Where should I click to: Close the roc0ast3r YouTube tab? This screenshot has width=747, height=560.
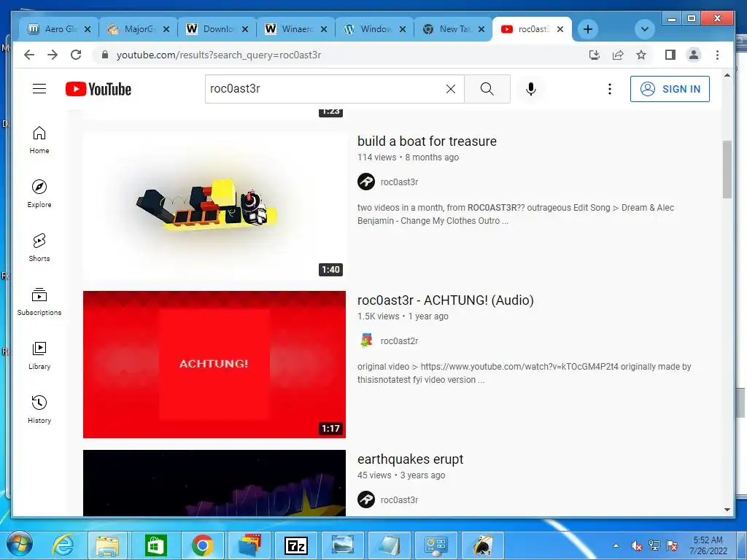[560, 29]
